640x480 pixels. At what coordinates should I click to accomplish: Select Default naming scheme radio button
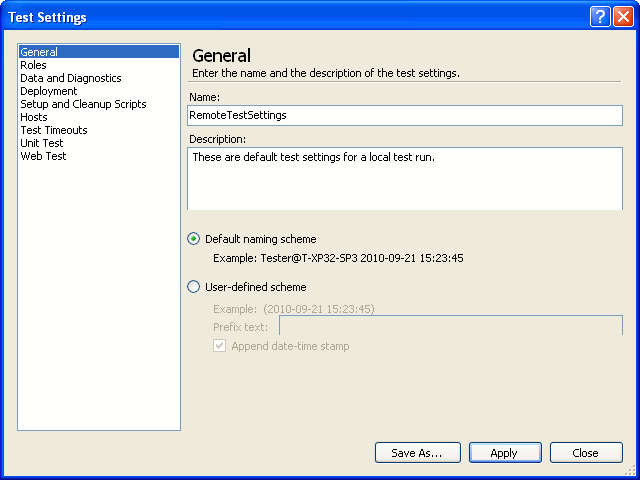pos(194,239)
